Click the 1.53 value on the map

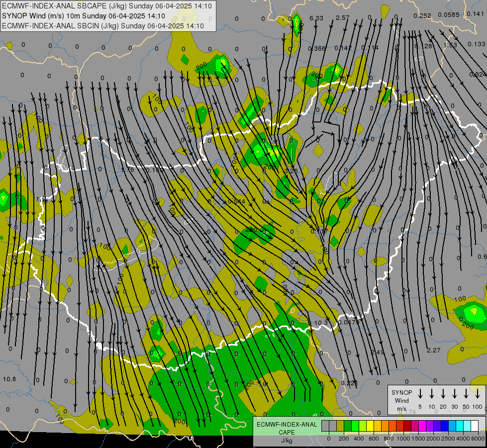coord(450,45)
